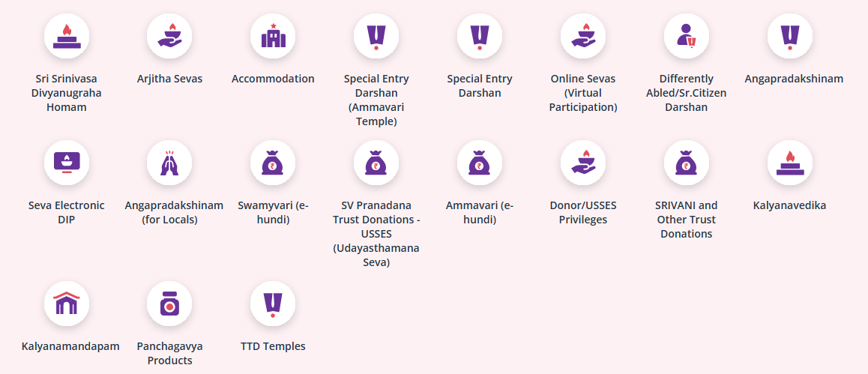
Task: Click the Donor/USSES Privileges text
Action: tap(583, 212)
